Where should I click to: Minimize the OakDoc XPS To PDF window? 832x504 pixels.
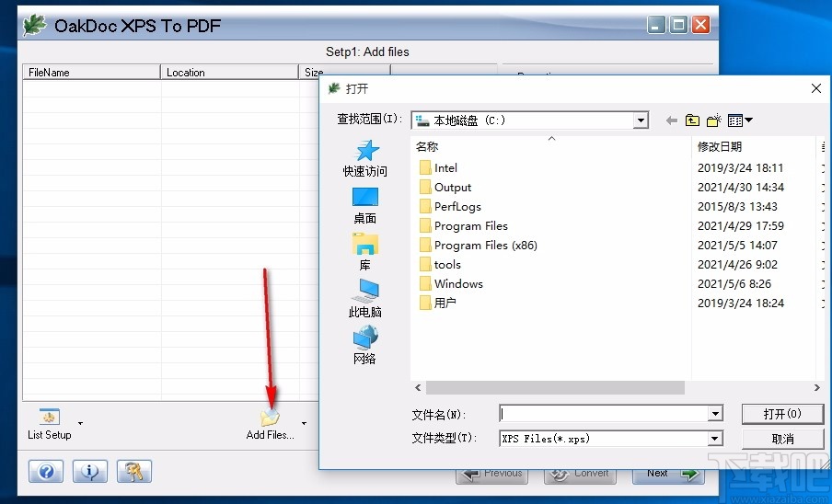coord(656,25)
